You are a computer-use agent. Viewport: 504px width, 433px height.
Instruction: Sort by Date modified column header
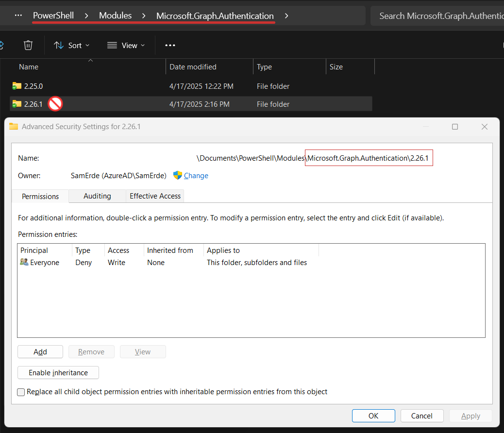193,67
